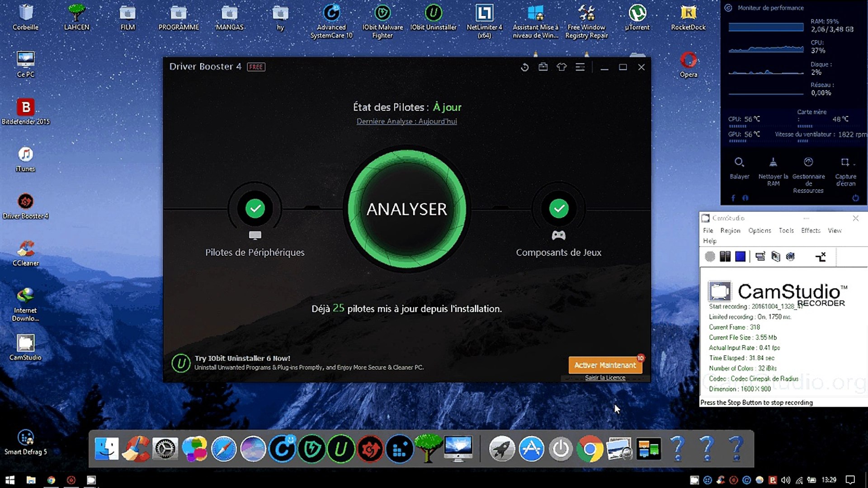Open the Effects menu in CamStudio
Viewport: 868px width, 488px height.
point(810,230)
